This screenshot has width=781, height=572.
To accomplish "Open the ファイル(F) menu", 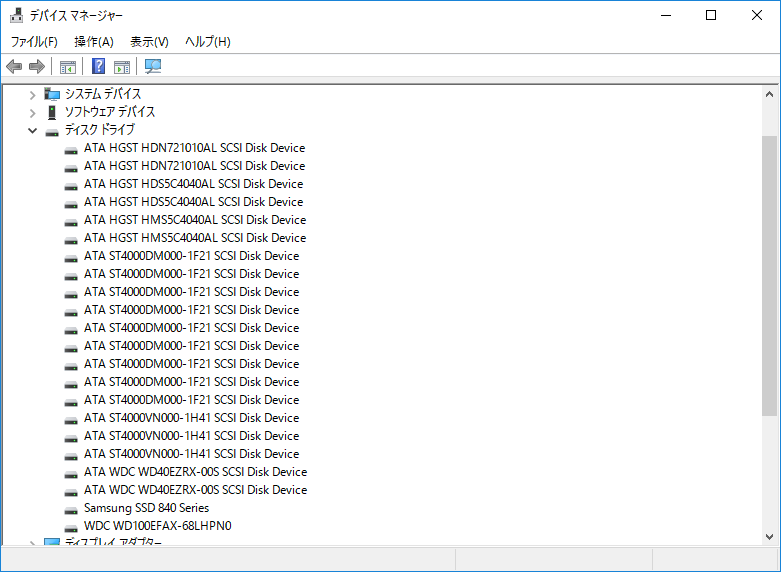I will [x=34, y=42].
